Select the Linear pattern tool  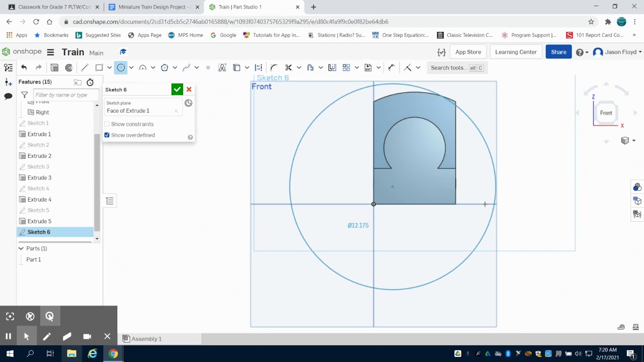346,67
